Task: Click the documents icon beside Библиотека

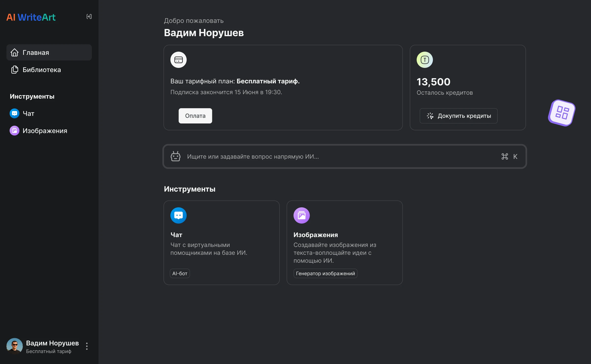Action: pos(15,70)
